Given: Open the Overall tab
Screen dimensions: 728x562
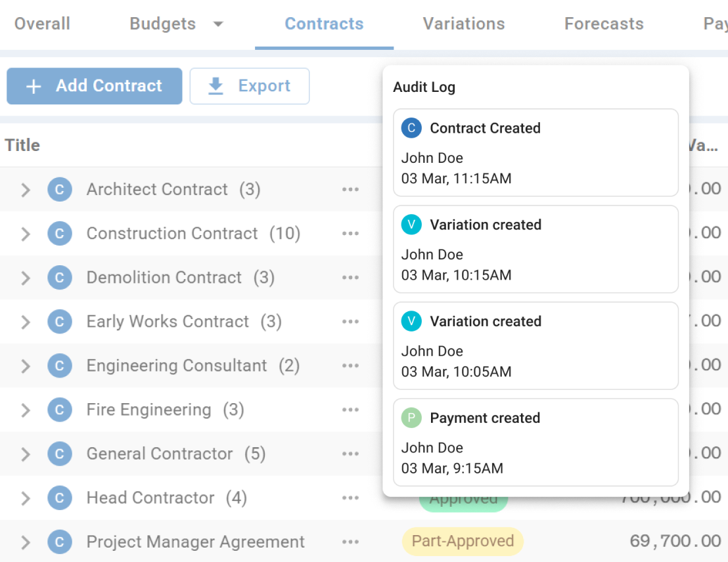Looking at the screenshot, I should (x=41, y=24).
